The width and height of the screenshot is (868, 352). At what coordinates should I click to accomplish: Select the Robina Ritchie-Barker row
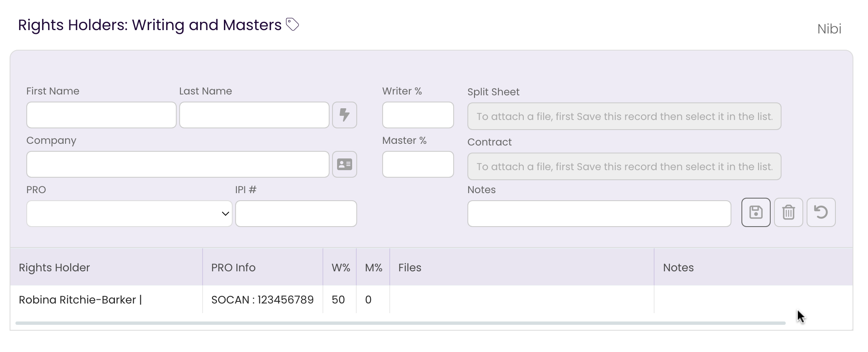point(431,300)
